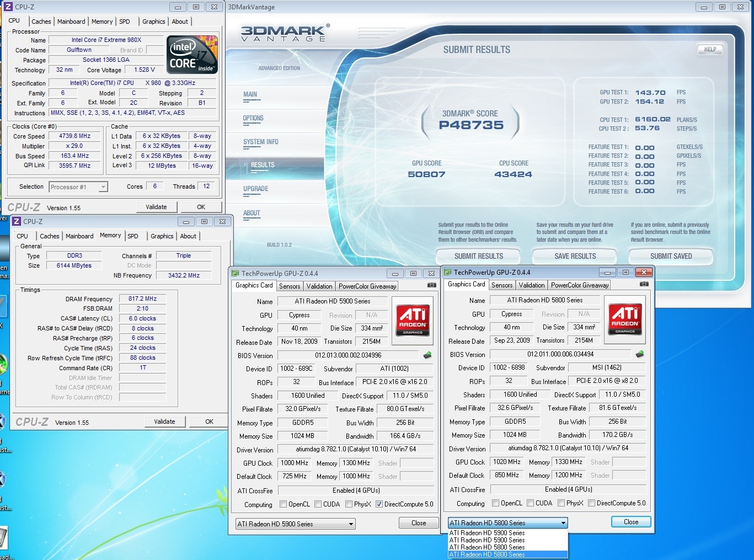Toggle CUDA checkbox in left GPU-Z
Image resolution: width=754 pixels, height=560 pixels.
click(318, 504)
